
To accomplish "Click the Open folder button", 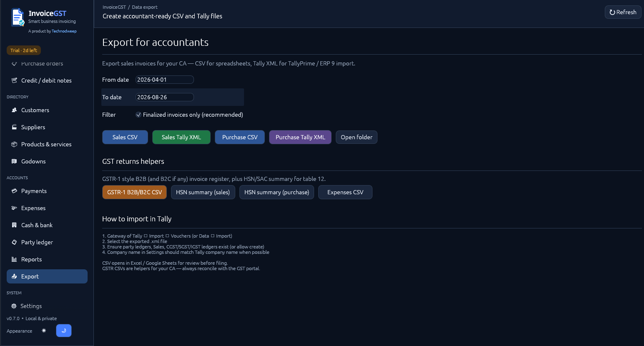I will (x=357, y=137).
